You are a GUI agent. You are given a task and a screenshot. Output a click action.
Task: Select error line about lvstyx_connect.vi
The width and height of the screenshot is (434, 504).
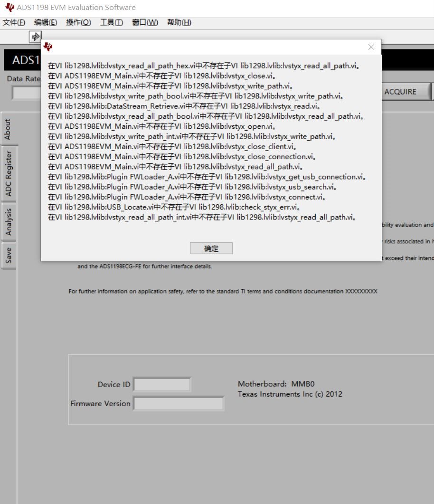coord(187,197)
